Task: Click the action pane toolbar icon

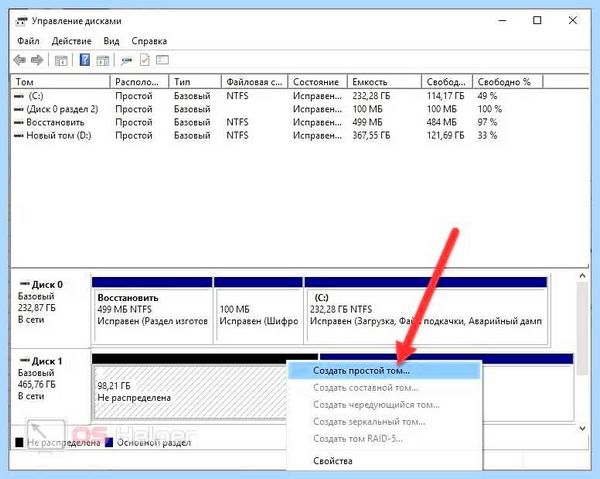Action: tap(102, 60)
